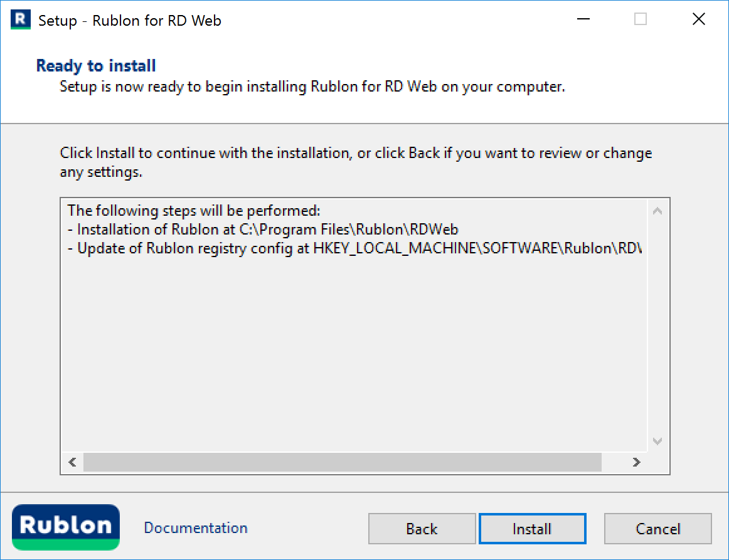Screen dimensions: 729x560
Task: Open the Documentation link
Action: pos(196,528)
